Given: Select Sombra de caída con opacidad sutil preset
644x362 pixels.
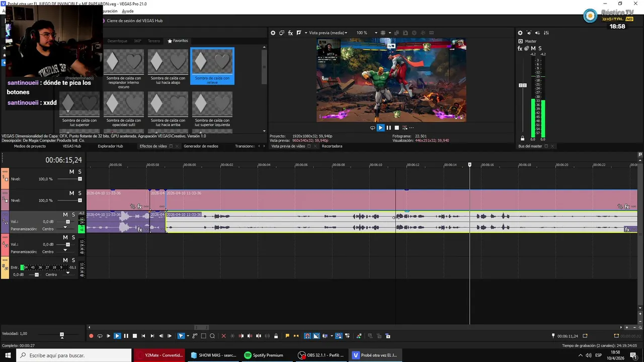Looking at the screenshot, I should point(124,108).
